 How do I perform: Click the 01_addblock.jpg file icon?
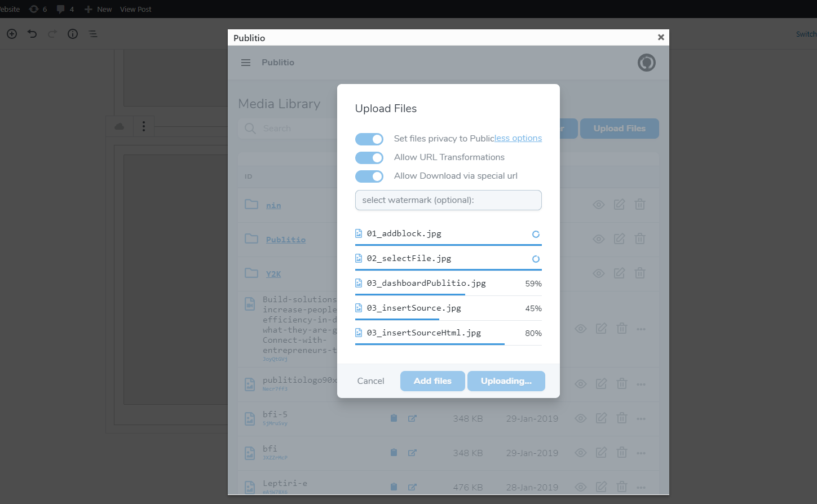pos(359,233)
